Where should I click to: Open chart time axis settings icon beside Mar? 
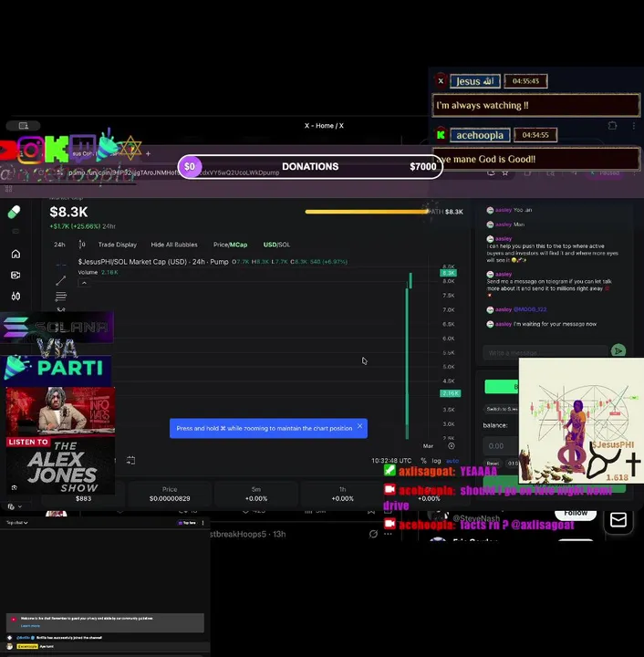[452, 446]
